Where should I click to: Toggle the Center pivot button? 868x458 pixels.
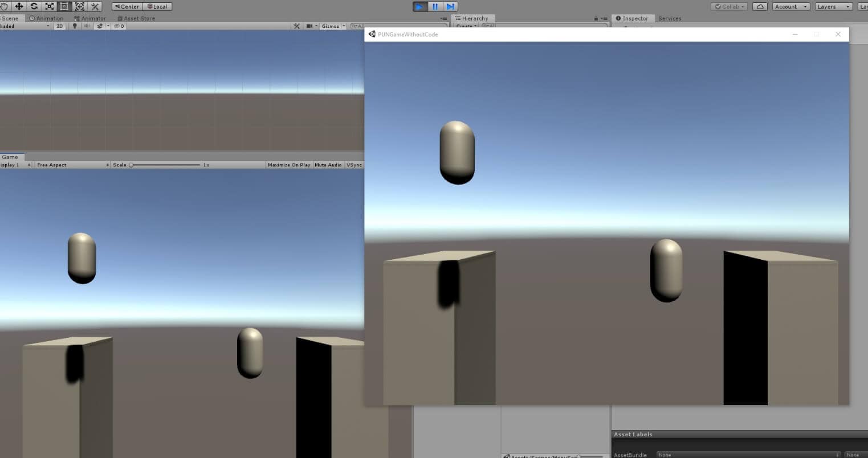(127, 7)
